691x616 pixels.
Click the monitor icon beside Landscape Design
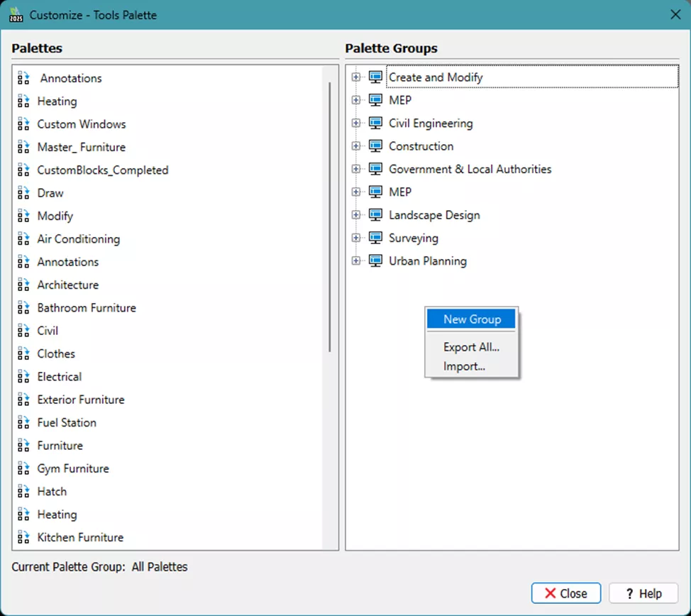pos(375,215)
